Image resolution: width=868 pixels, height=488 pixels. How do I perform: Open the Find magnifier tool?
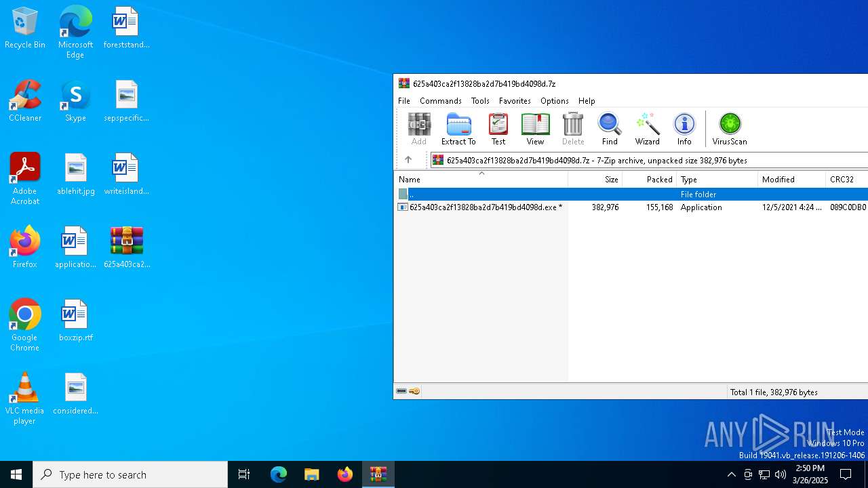[610, 129]
